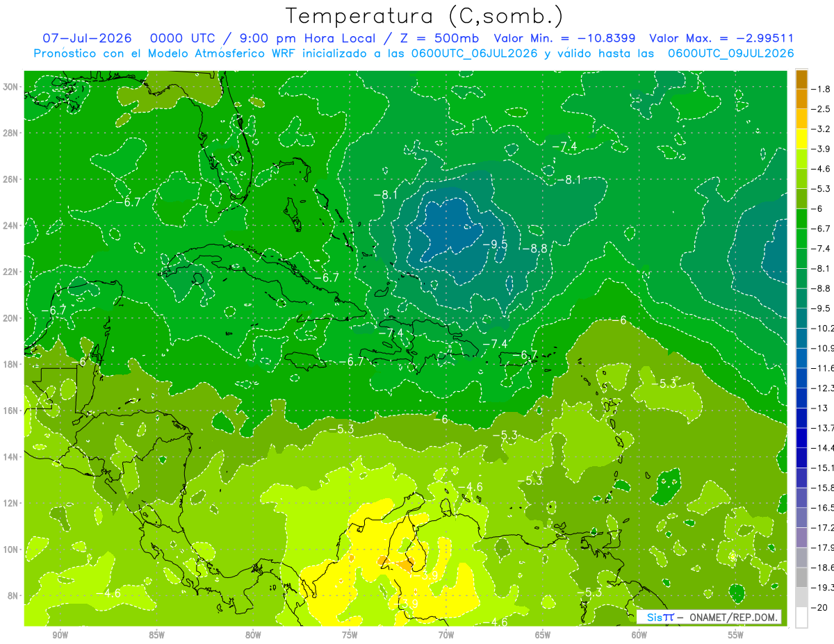The image size is (834, 644).
Task: Click the 65W longitude axis label
Action: (543, 635)
